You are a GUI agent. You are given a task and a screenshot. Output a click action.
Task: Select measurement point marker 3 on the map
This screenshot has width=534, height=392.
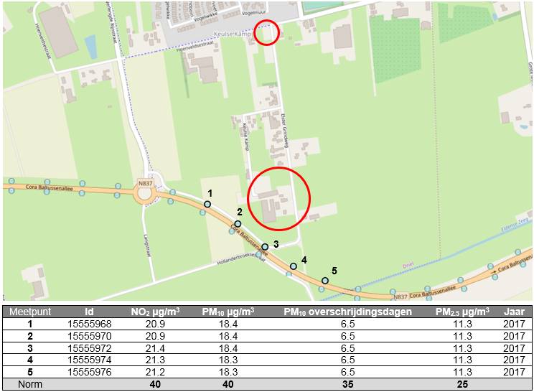[x=265, y=247]
